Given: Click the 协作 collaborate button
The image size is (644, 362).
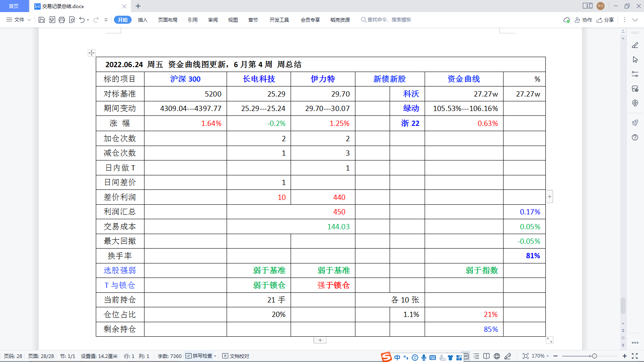Looking at the screenshot, I should (583, 19).
